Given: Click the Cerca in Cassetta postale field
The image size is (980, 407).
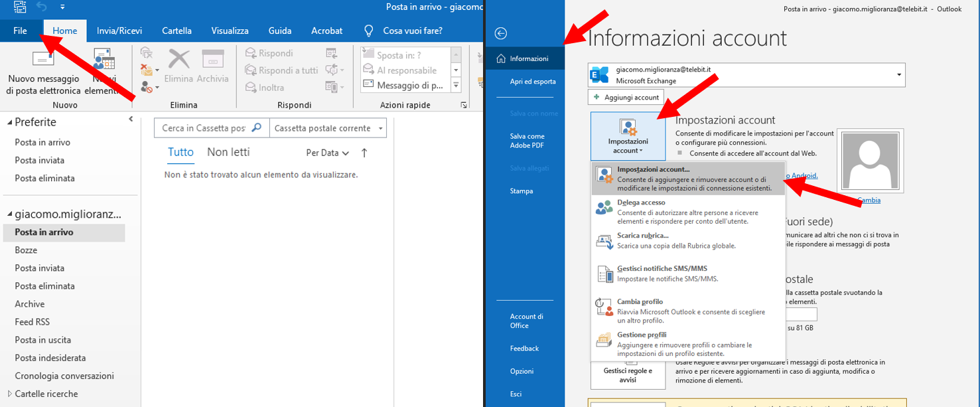Looking at the screenshot, I should coord(203,128).
